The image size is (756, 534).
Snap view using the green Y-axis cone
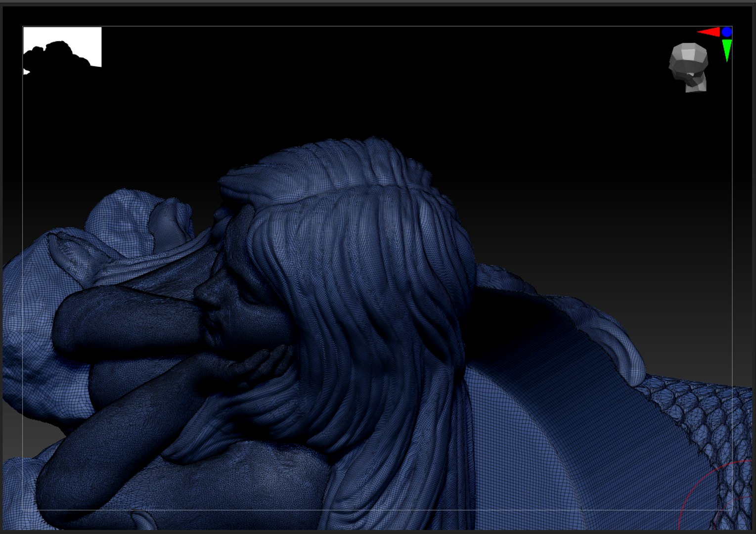tap(726, 50)
